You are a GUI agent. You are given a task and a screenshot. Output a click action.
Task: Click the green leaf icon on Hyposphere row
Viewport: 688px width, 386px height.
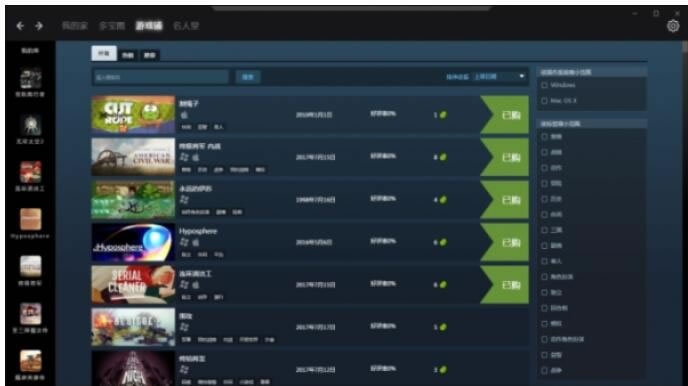click(x=443, y=242)
